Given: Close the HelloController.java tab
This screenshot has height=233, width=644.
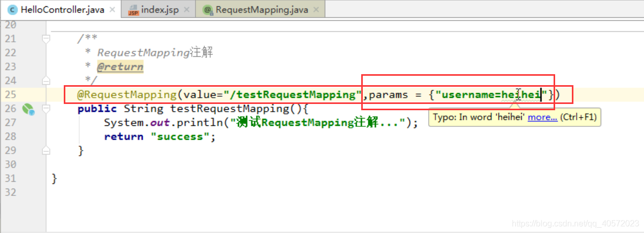Looking at the screenshot, I should [112, 10].
